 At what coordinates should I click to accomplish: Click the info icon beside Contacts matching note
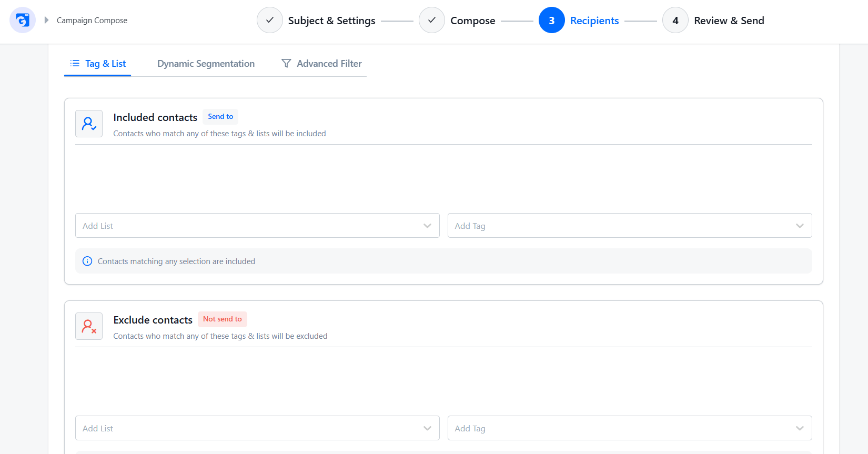[87, 261]
